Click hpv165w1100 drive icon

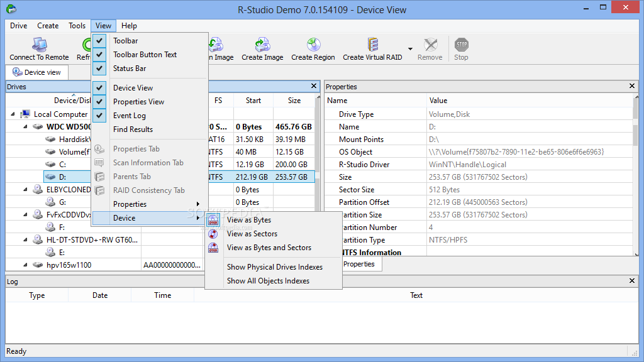pyautogui.click(x=38, y=265)
